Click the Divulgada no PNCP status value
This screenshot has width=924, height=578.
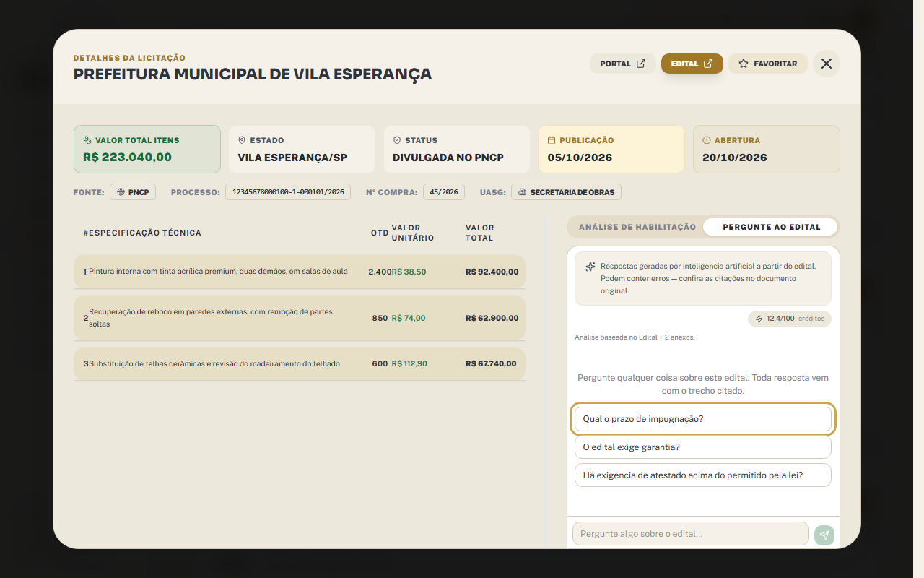point(448,157)
